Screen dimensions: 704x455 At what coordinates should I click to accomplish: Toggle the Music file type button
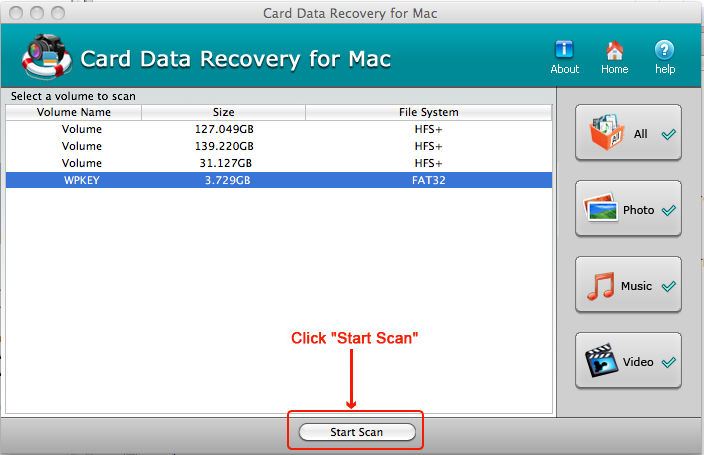tap(628, 284)
